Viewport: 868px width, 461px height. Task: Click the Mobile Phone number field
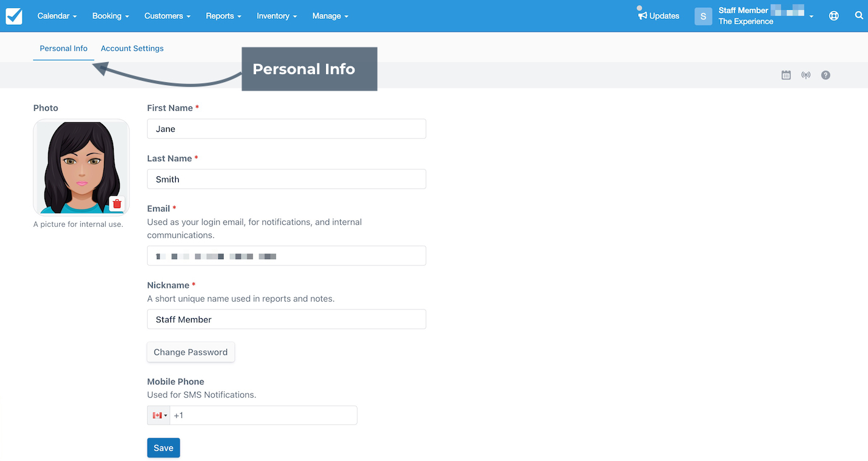tap(263, 415)
